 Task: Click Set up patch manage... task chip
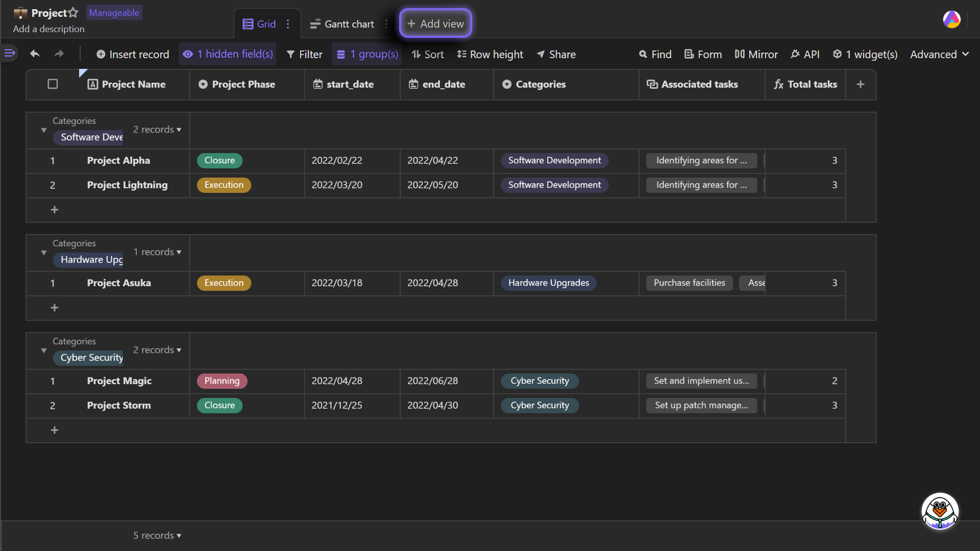[x=701, y=405]
